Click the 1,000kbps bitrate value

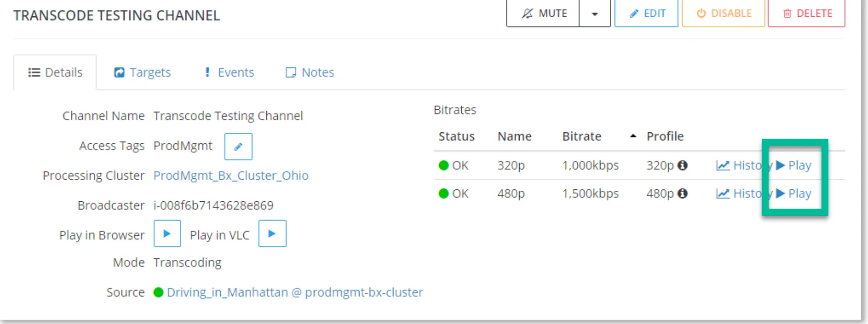pos(590,165)
